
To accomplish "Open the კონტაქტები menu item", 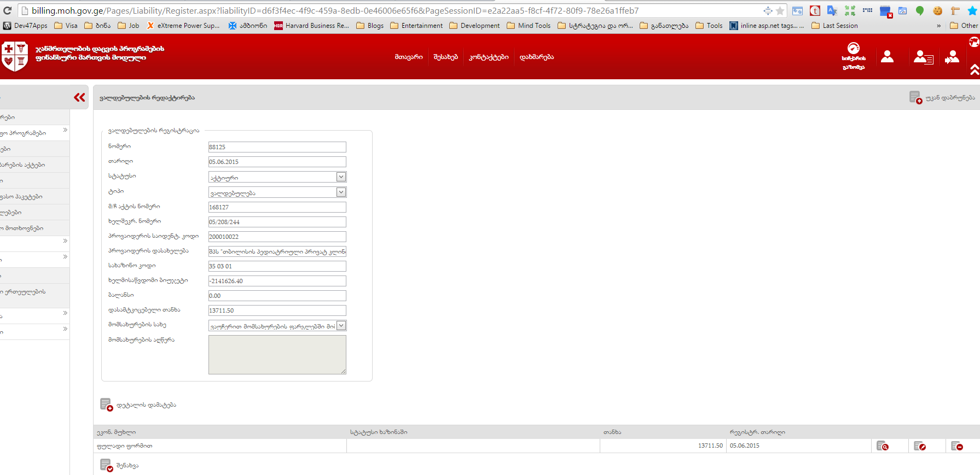I will point(489,57).
